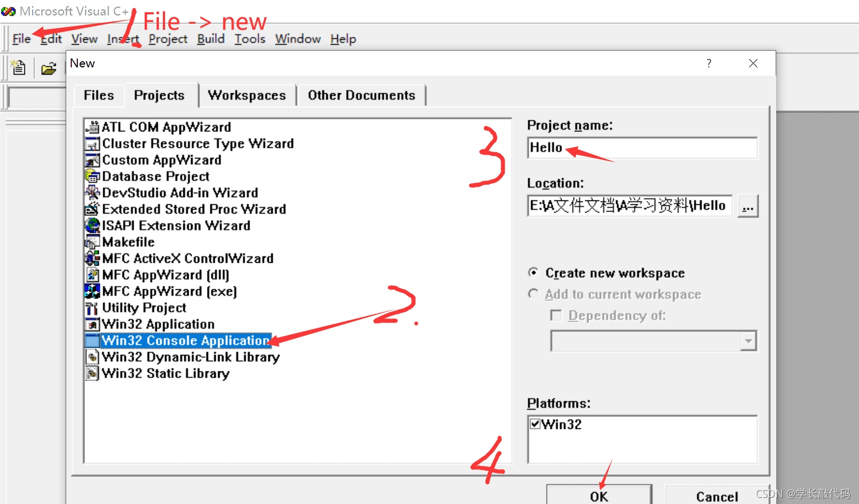Click the Makefile icon

tap(92, 242)
